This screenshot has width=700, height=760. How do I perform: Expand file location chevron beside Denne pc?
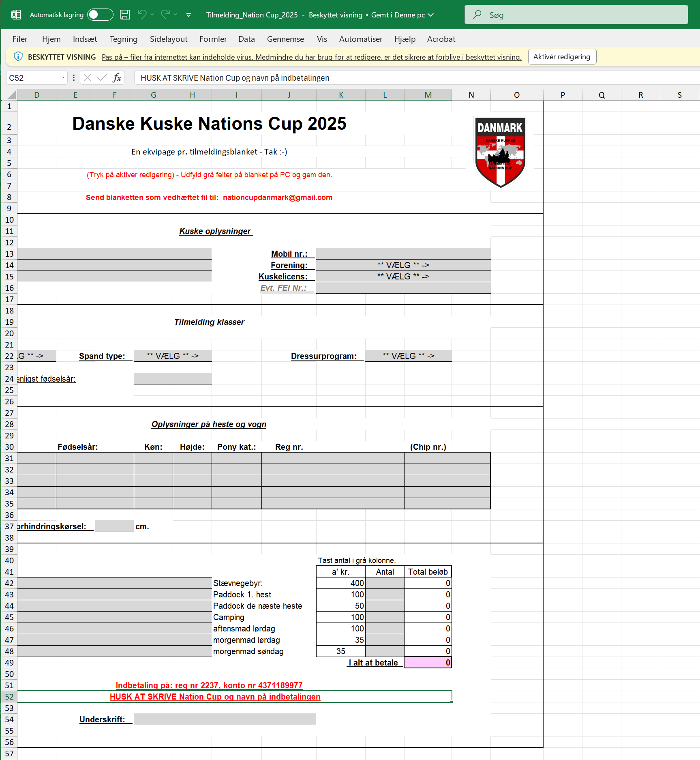click(430, 15)
